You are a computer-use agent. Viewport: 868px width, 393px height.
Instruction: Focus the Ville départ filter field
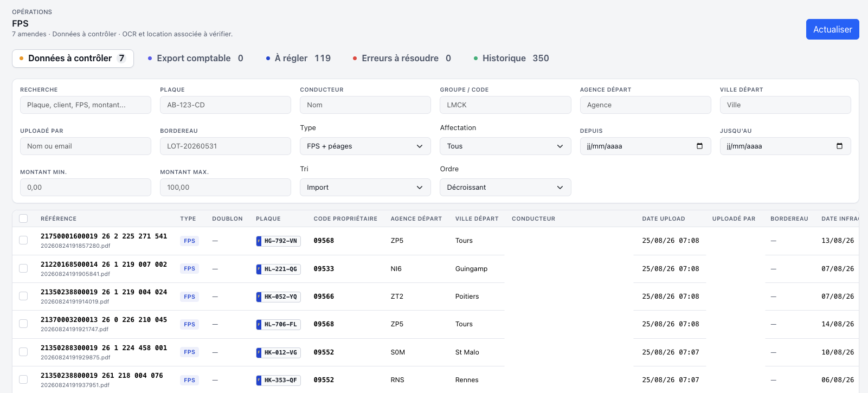[x=785, y=105]
